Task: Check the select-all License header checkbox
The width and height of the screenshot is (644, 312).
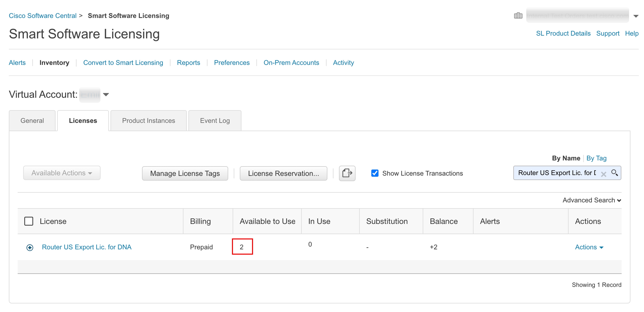Action: [x=29, y=221]
